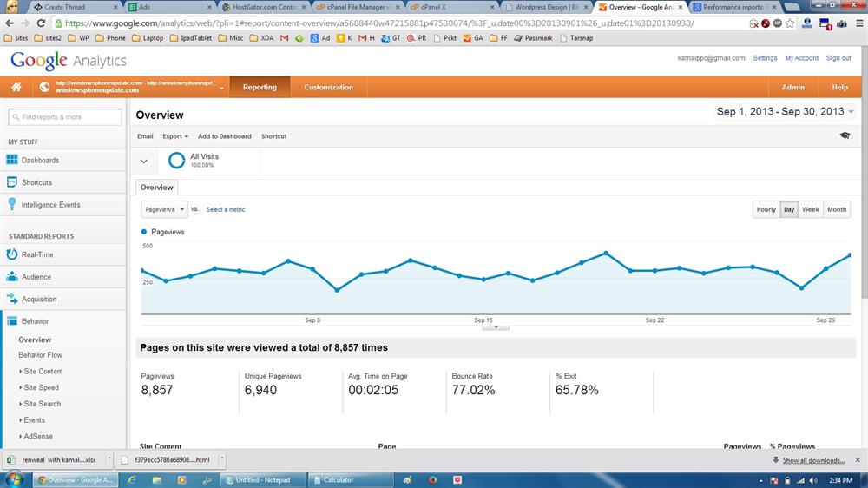868x488 pixels.
Task: Open media player icon in taskbar
Action: point(181,479)
